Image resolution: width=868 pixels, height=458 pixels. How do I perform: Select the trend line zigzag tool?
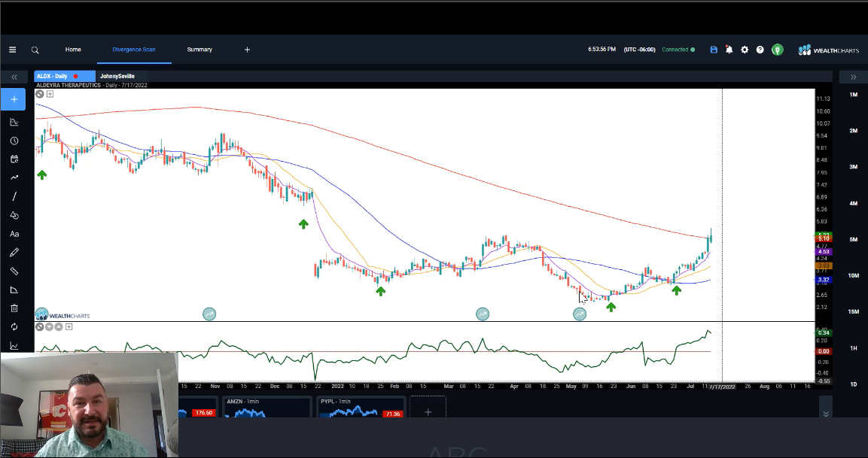pyautogui.click(x=14, y=177)
